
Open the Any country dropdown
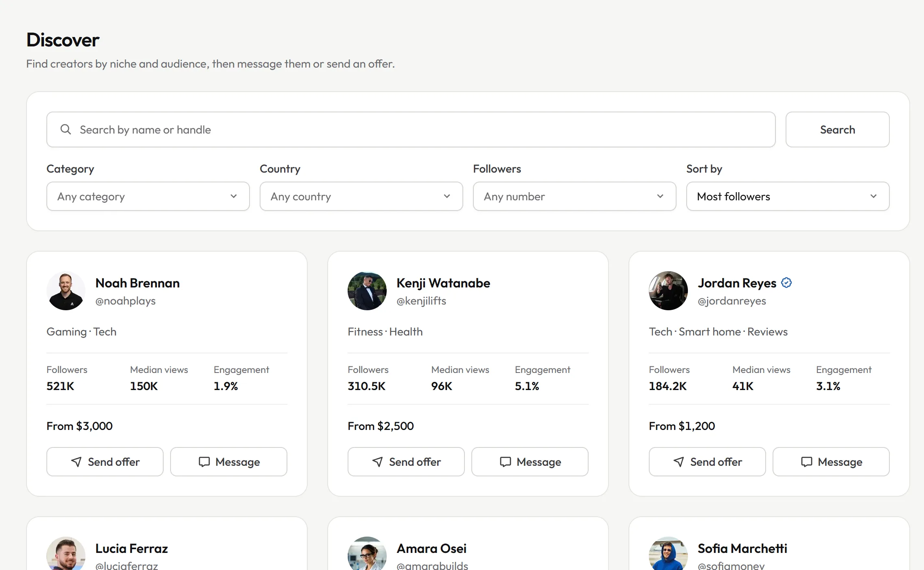[x=361, y=196]
